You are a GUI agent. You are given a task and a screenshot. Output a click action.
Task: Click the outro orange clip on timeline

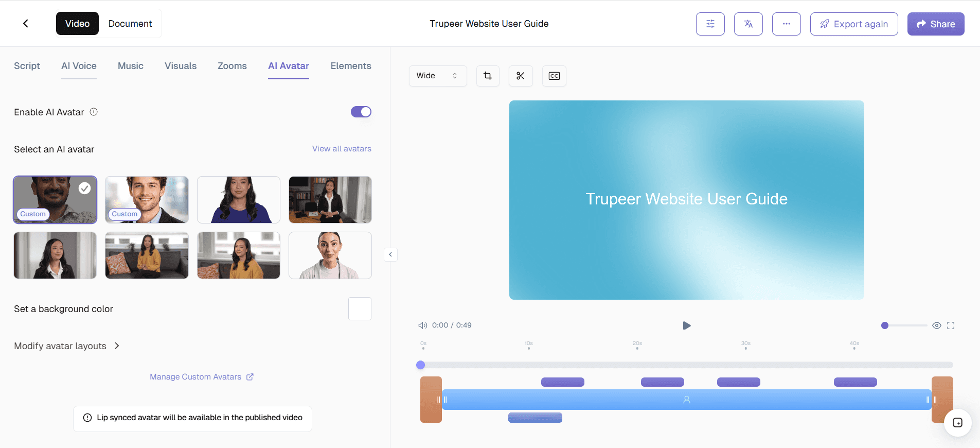tap(942, 400)
